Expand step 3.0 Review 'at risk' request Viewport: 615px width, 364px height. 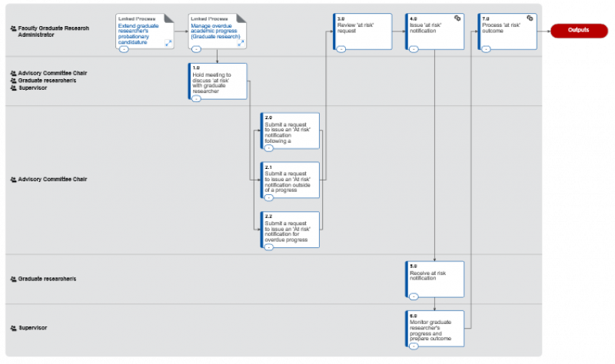341,49
